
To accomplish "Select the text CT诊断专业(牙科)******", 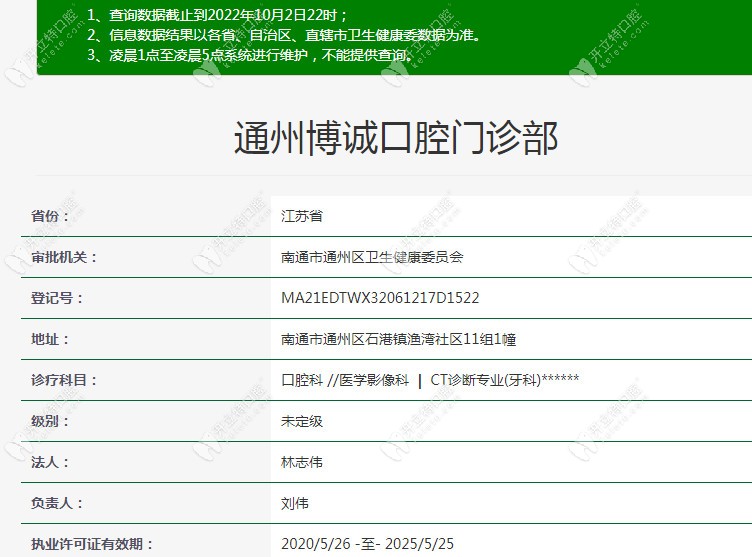I will tap(505, 380).
